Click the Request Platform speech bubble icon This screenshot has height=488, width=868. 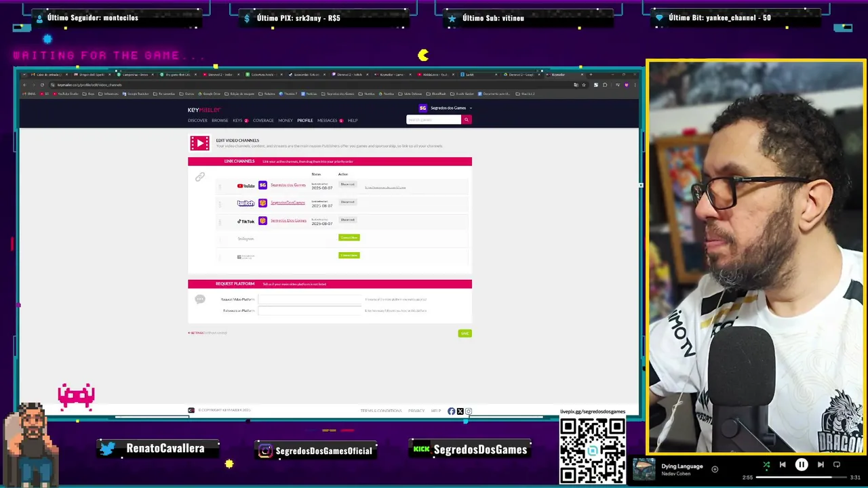click(199, 299)
